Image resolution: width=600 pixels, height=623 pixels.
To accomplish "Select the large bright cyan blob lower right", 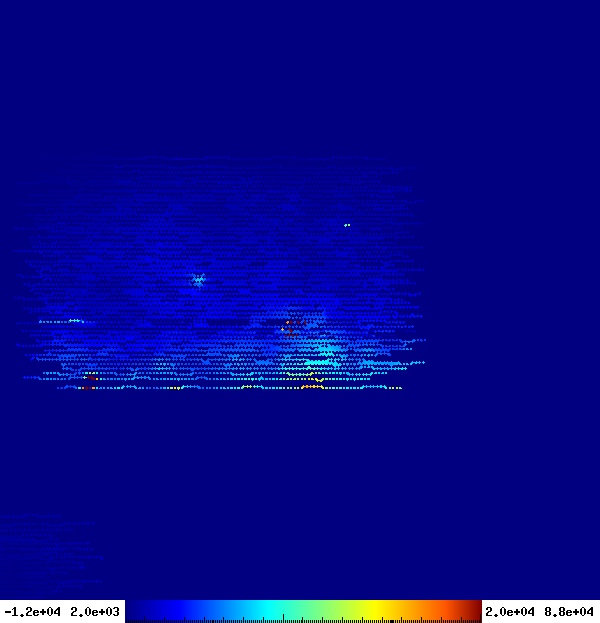I will tap(324, 357).
